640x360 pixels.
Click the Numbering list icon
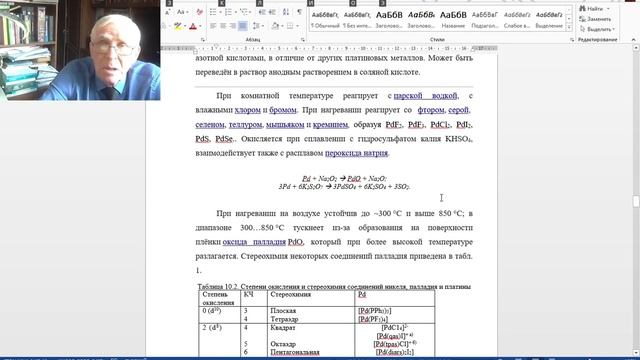tap(229, 12)
